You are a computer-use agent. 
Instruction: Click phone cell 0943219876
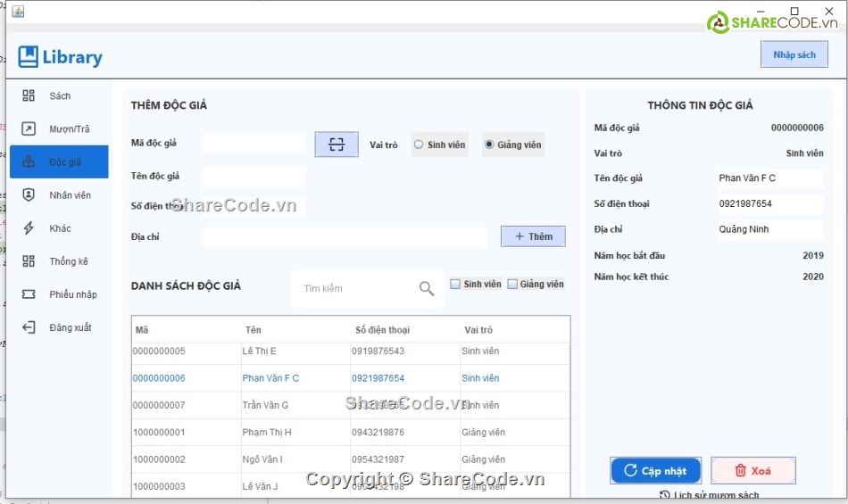(405, 432)
